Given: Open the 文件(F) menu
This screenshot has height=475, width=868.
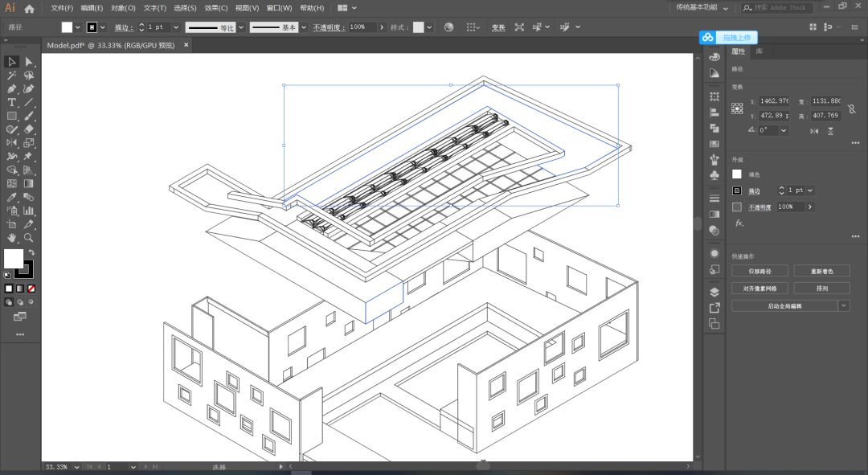Looking at the screenshot, I should tap(62, 8).
